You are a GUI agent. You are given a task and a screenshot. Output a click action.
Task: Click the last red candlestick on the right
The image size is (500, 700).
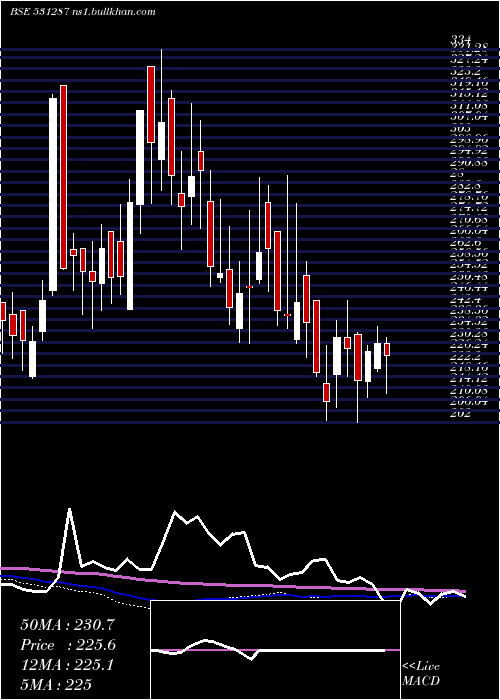click(387, 349)
